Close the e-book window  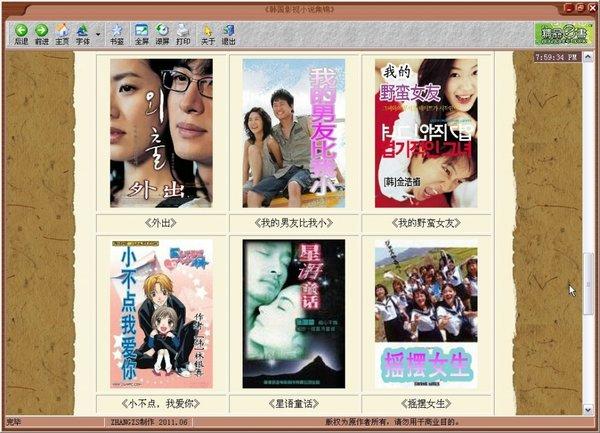(592, 8)
